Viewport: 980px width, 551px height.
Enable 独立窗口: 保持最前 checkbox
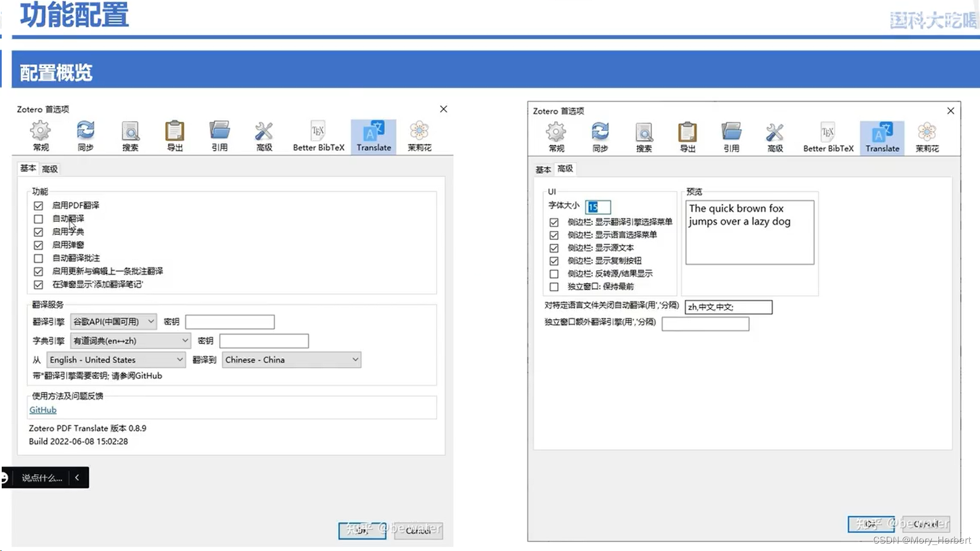[x=554, y=287]
